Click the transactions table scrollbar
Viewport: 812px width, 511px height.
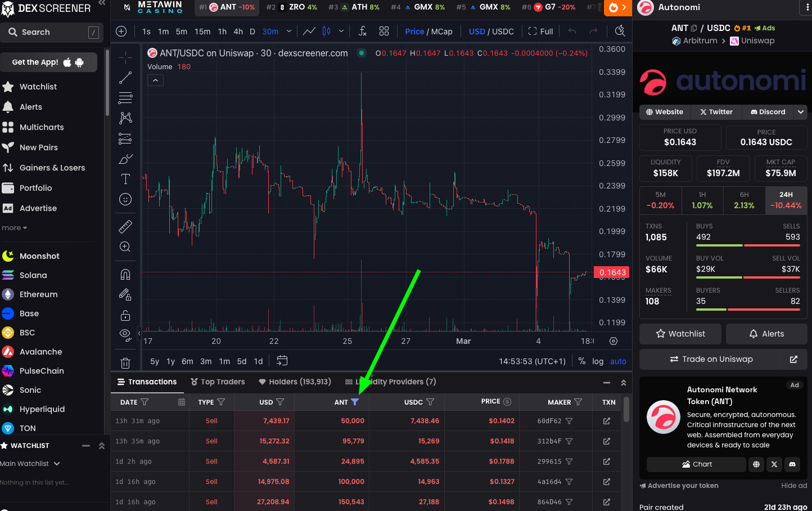[626, 409]
